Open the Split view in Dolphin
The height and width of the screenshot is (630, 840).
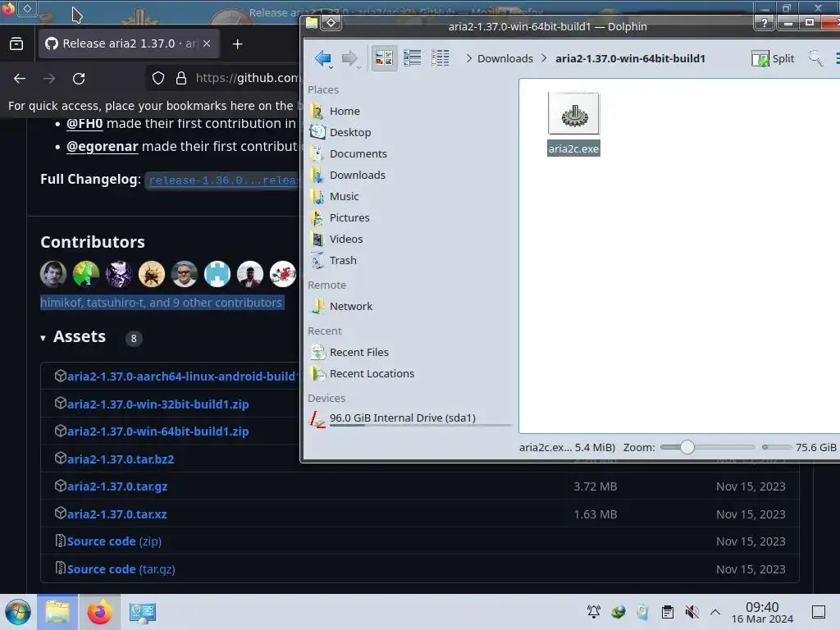773,58
